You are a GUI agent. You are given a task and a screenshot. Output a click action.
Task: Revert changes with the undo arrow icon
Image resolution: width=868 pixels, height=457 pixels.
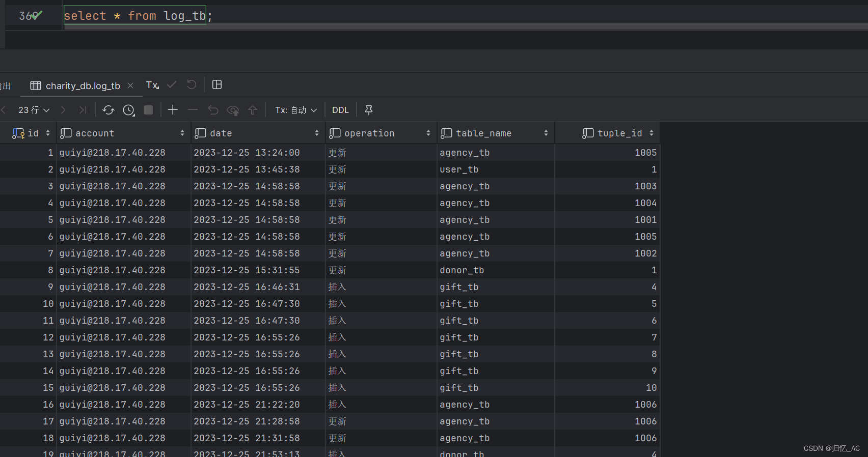pos(213,110)
